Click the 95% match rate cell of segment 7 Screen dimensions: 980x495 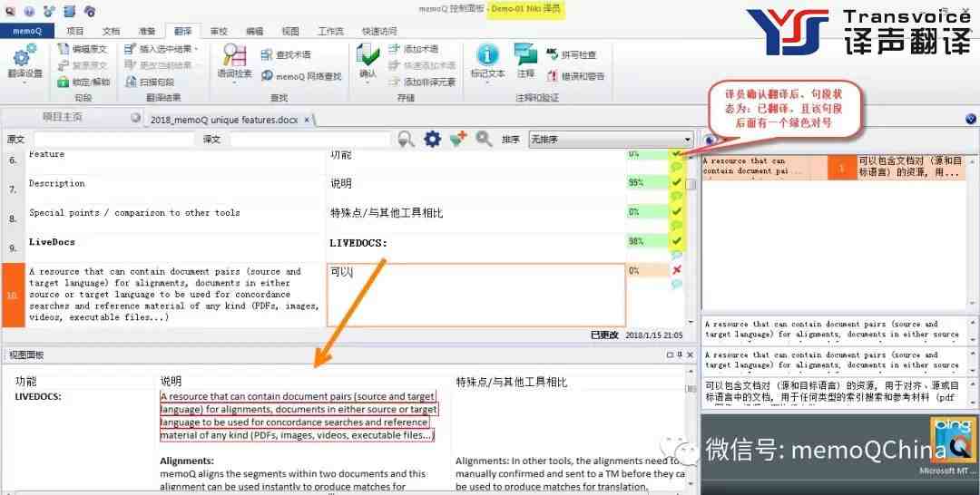[648, 183]
